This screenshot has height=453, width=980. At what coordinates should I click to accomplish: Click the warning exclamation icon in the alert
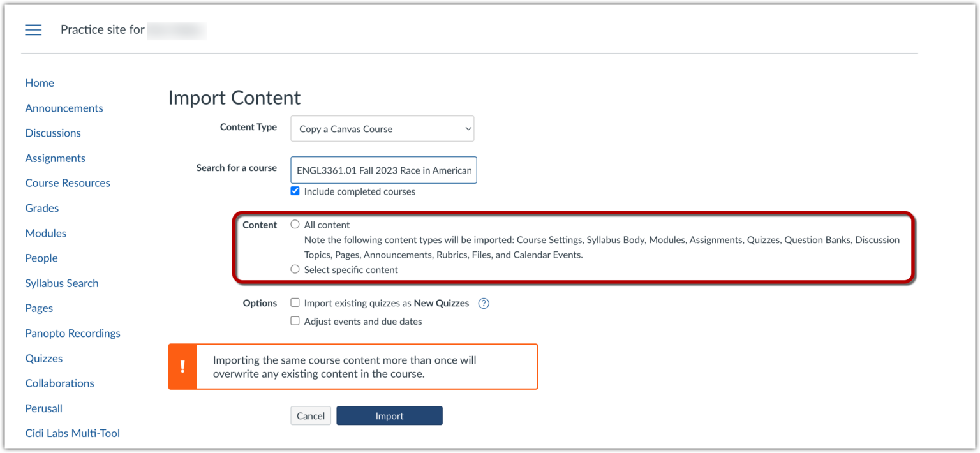182,366
